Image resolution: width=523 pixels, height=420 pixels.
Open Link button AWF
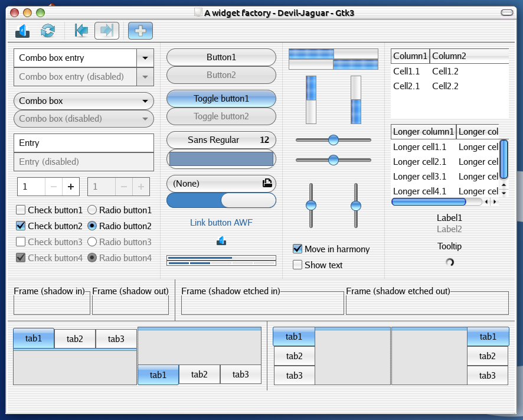[x=221, y=223]
